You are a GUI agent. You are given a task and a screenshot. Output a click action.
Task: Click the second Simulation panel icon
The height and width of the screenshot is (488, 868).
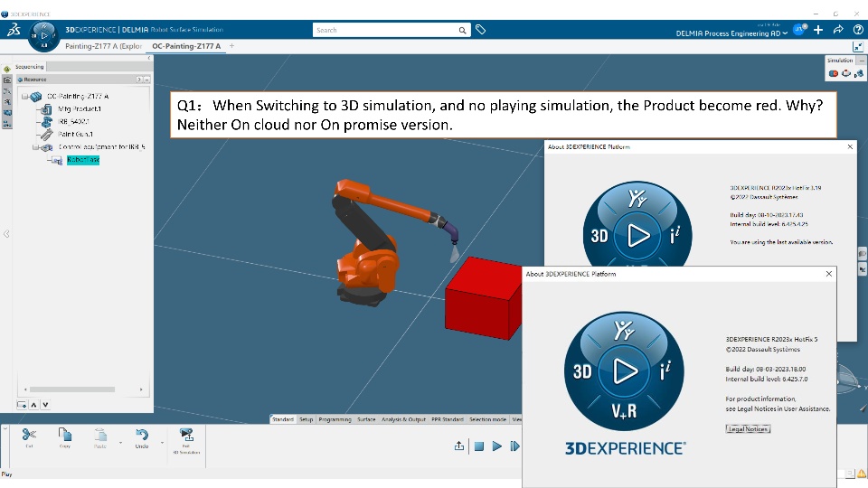(x=846, y=73)
